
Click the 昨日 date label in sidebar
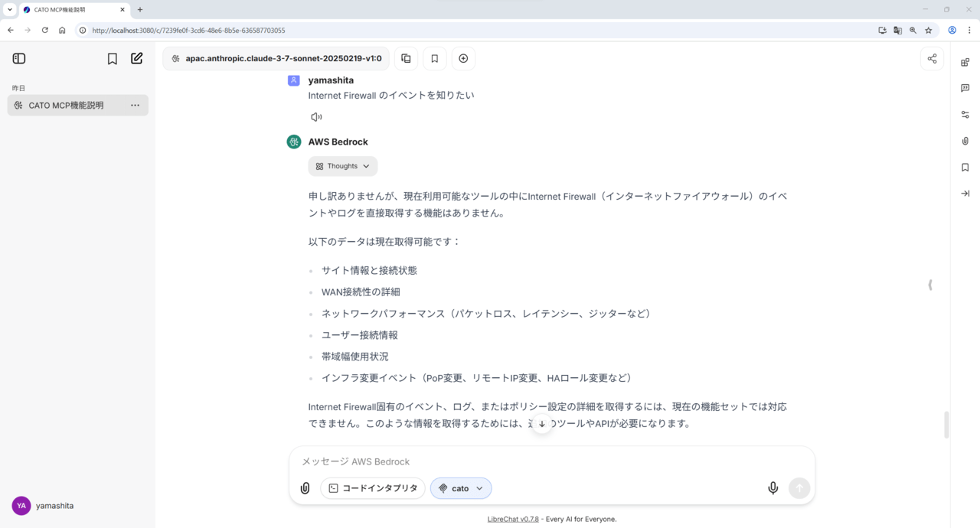point(19,88)
